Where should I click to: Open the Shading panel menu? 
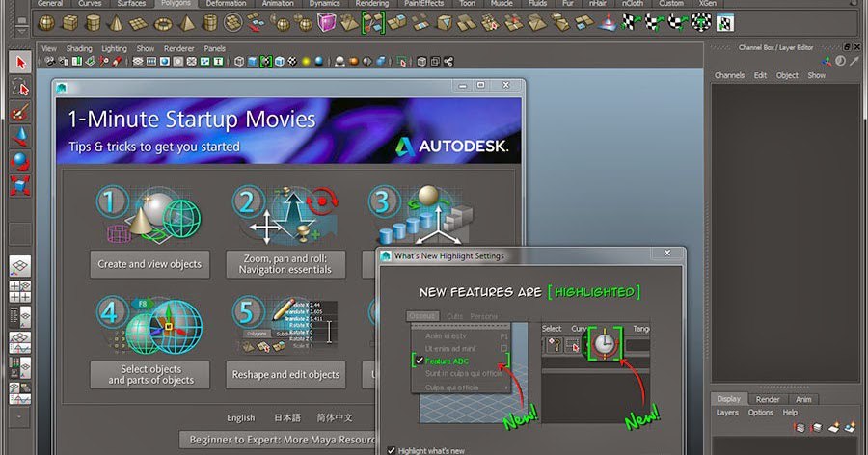pos(79,49)
